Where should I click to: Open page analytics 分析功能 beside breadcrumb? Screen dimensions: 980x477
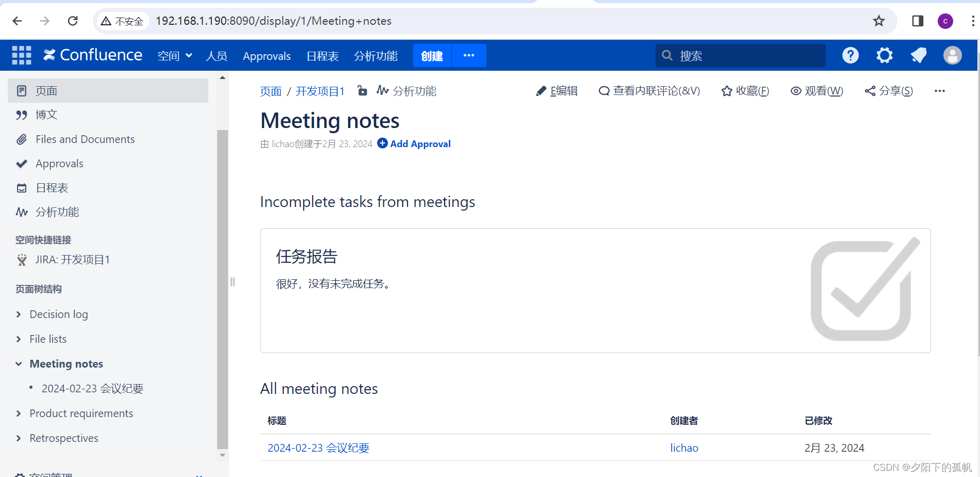(x=406, y=91)
